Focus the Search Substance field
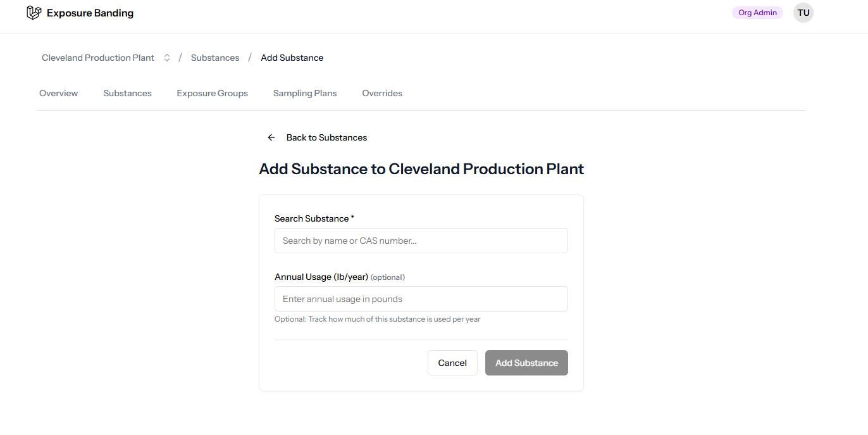The width and height of the screenshot is (868, 435). [421, 241]
